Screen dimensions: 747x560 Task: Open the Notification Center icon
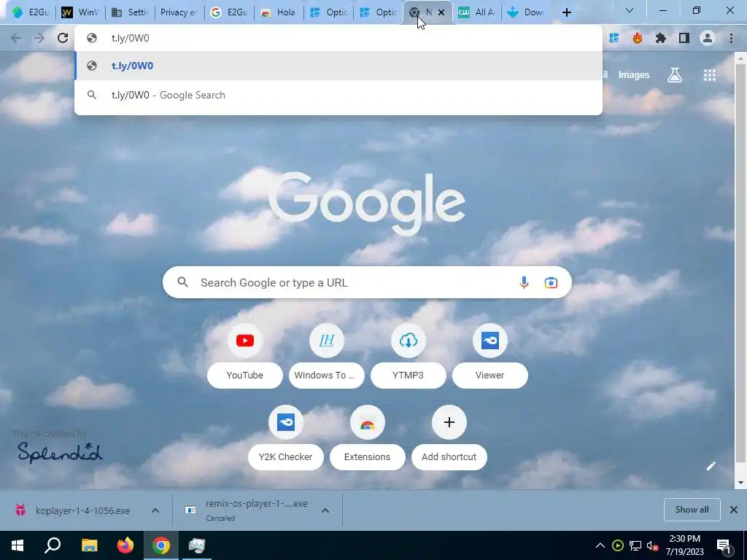[724, 545]
